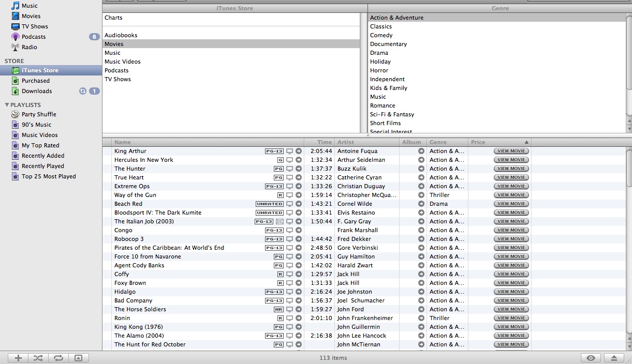Show the artwork viewer pane button
This screenshot has height=364, width=632.
tap(78, 358)
